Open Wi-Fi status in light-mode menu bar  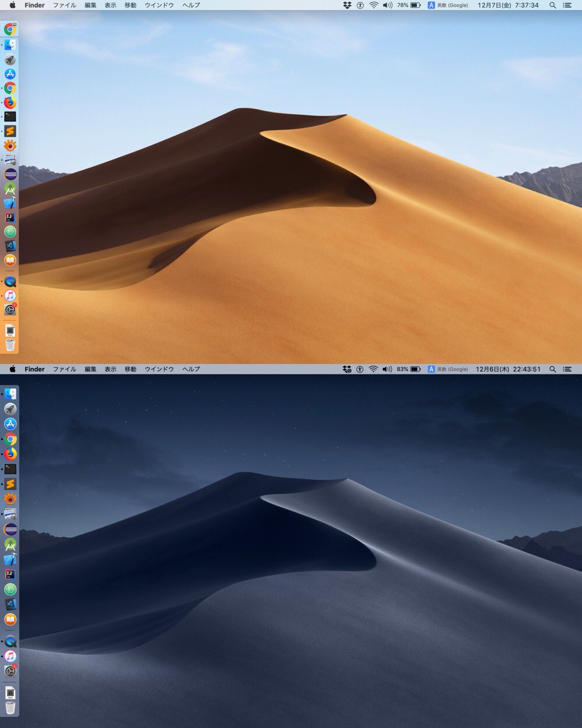373,5
